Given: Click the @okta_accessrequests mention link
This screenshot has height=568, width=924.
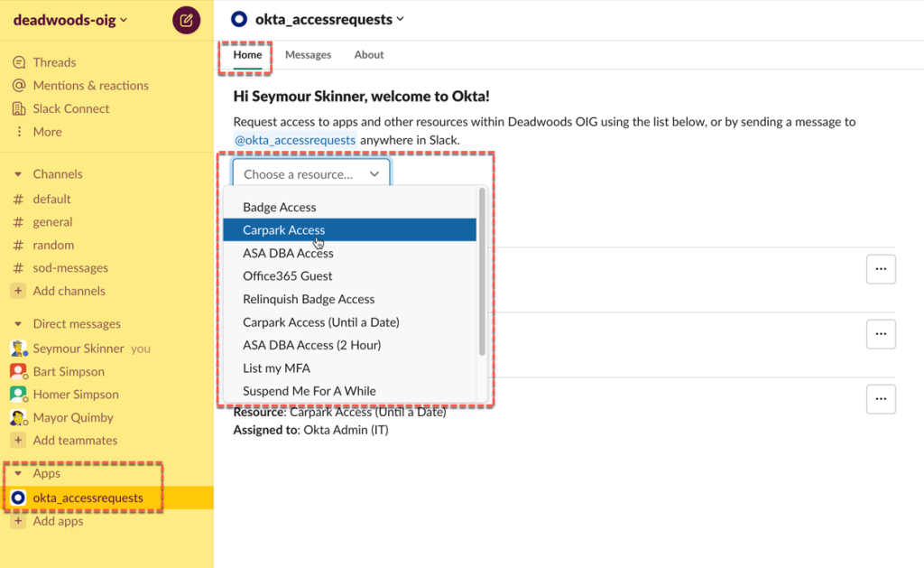Looking at the screenshot, I should coord(295,140).
